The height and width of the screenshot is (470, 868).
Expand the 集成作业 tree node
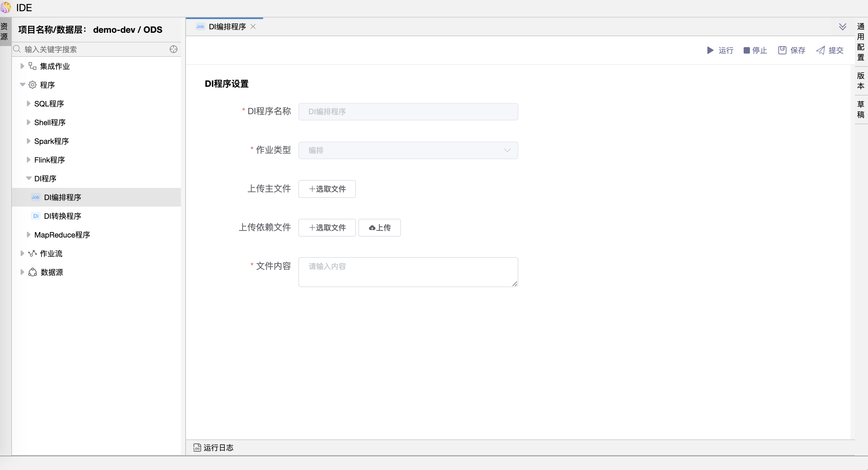[x=22, y=66]
